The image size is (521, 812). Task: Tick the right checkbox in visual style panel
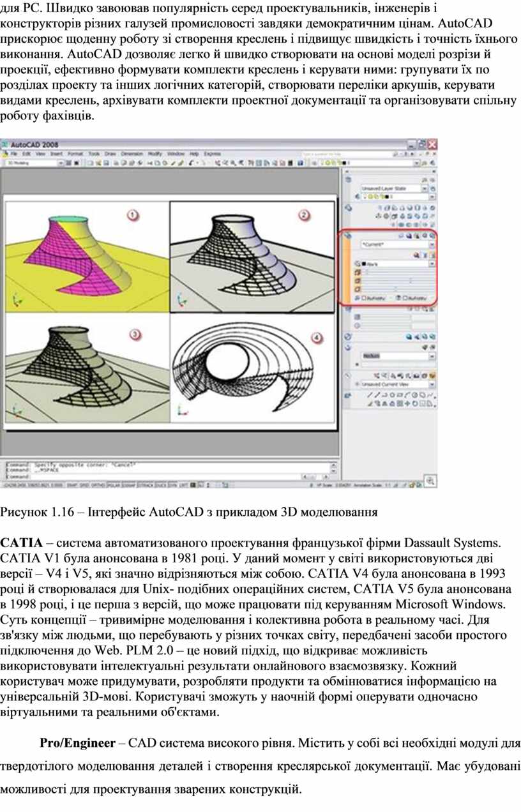tap(405, 298)
